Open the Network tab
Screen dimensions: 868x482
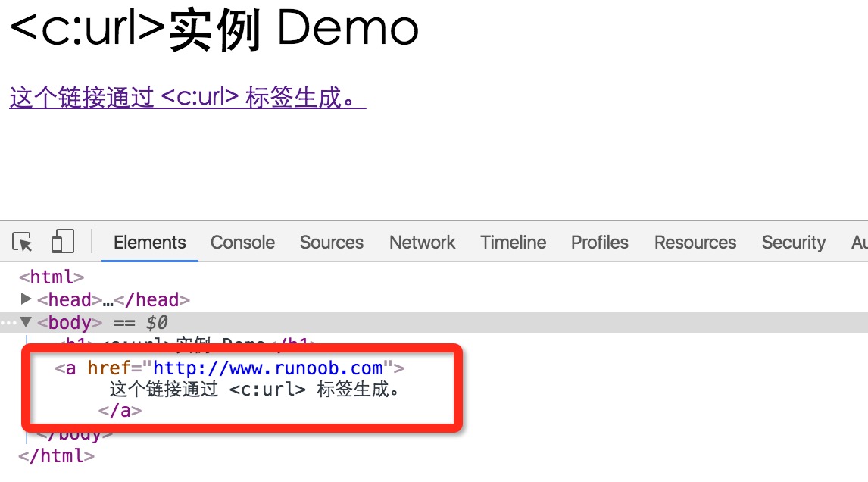(422, 243)
